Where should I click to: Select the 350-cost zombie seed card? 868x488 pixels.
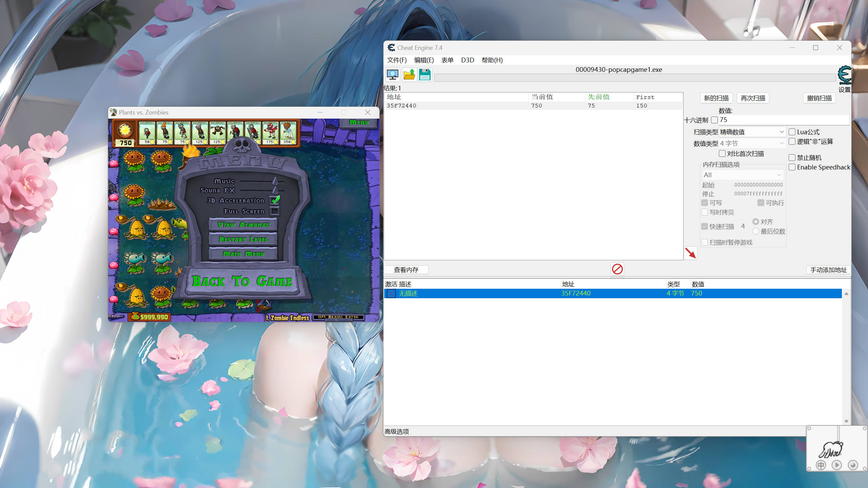coord(288,133)
